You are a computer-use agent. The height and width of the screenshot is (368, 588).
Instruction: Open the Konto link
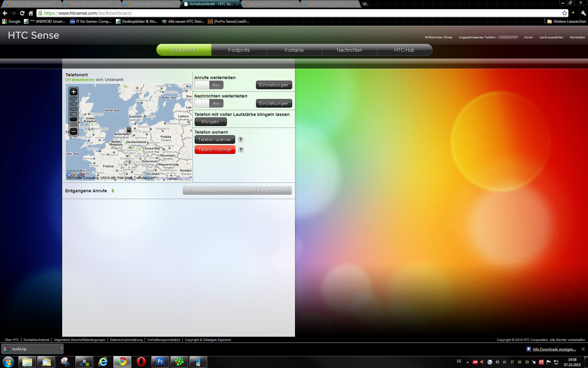pyautogui.click(x=528, y=37)
